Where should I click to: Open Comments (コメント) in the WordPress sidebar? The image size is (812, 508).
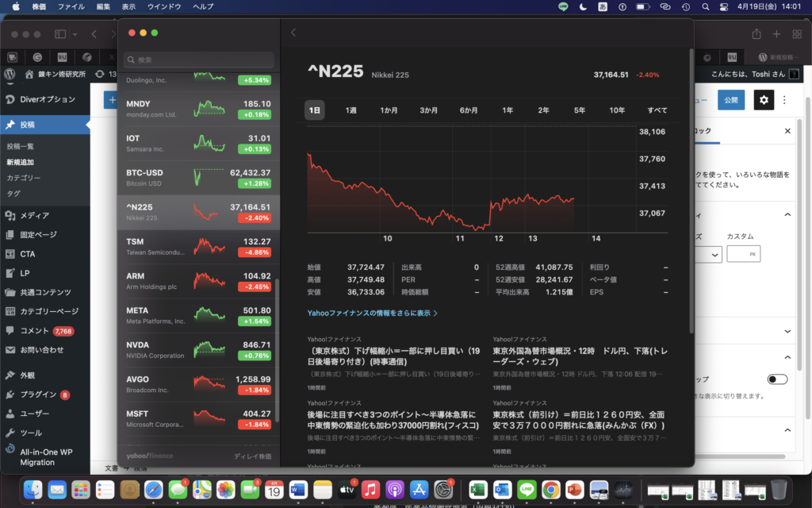[34, 330]
